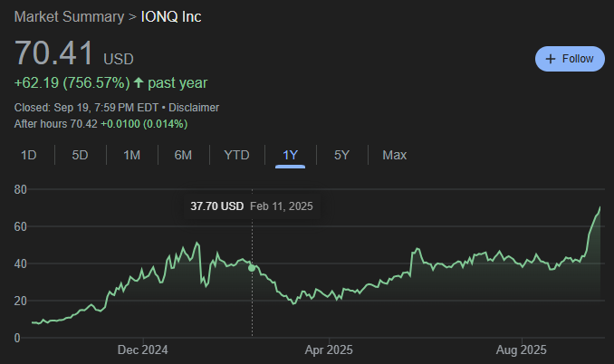Click the 40 y-axis label
The image size is (614, 364).
click(20, 263)
